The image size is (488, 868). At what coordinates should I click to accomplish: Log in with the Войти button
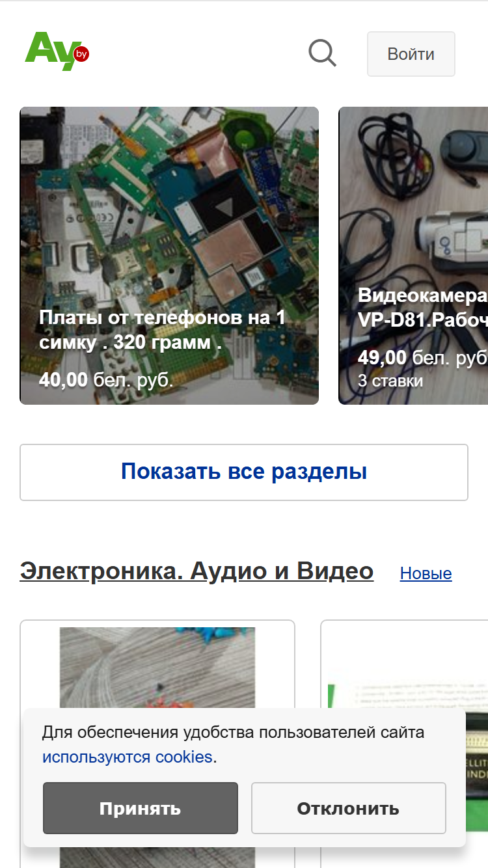pos(411,54)
